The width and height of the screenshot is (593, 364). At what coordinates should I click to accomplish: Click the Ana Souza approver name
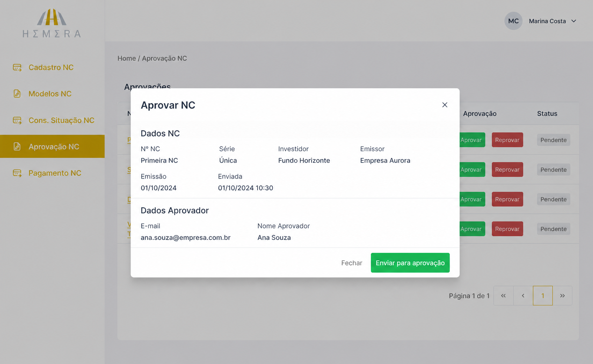point(274,237)
